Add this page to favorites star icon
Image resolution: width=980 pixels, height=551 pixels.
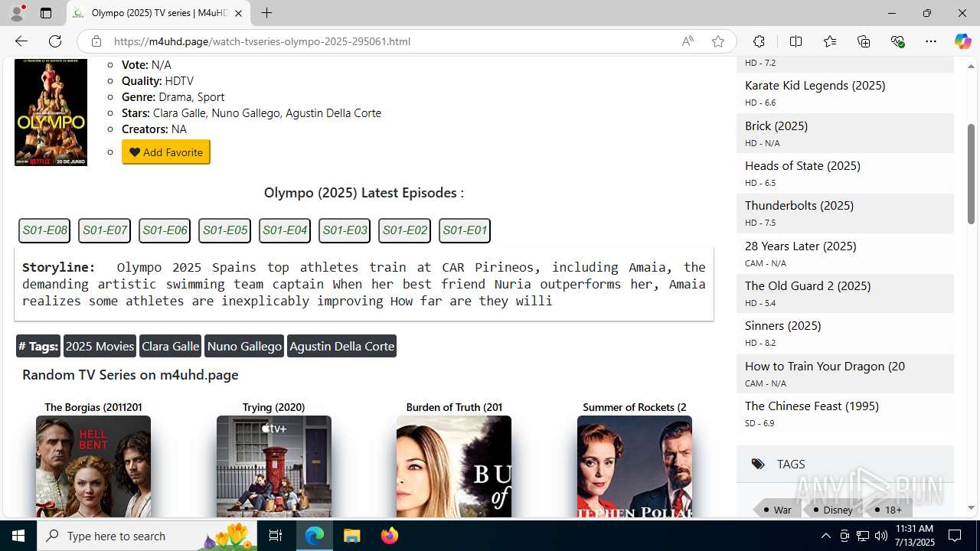point(718,41)
